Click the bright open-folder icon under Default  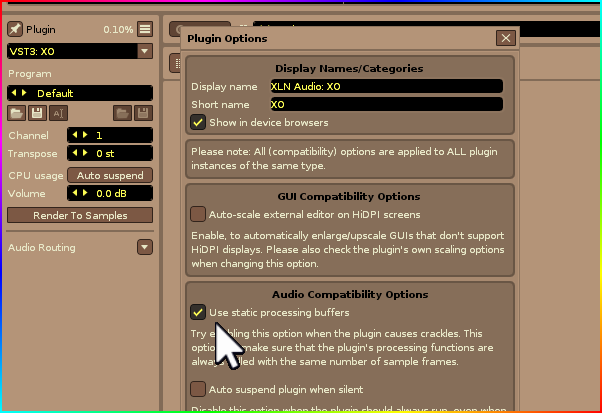point(17,113)
